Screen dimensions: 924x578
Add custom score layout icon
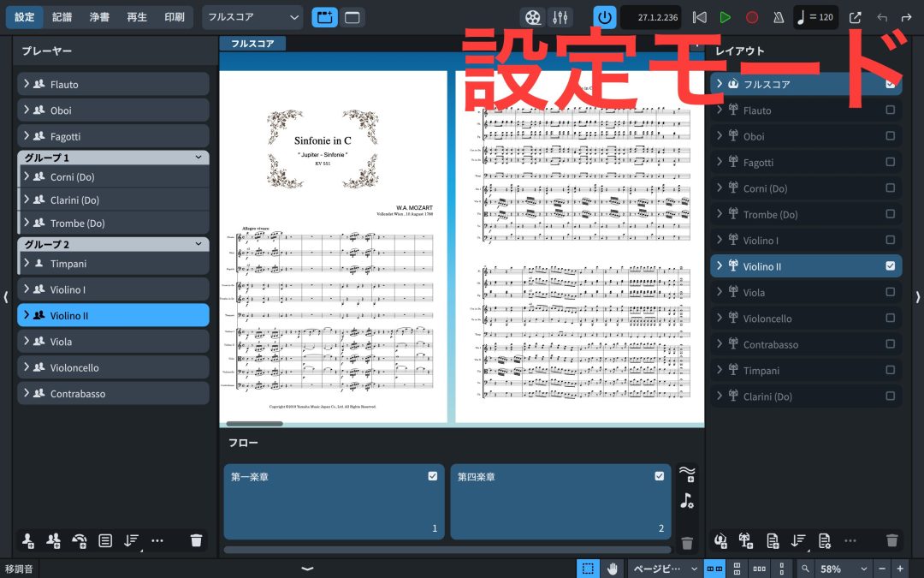[x=773, y=540]
